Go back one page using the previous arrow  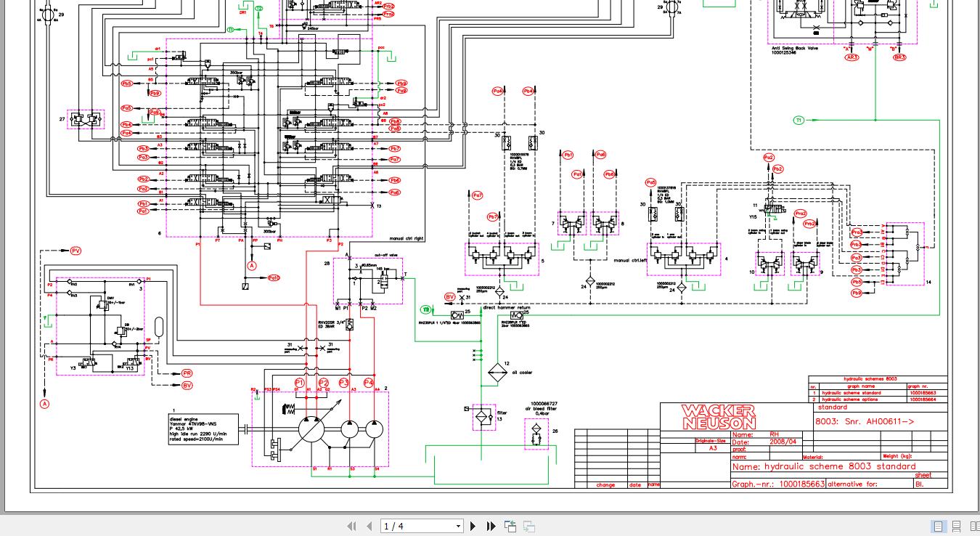click(369, 526)
